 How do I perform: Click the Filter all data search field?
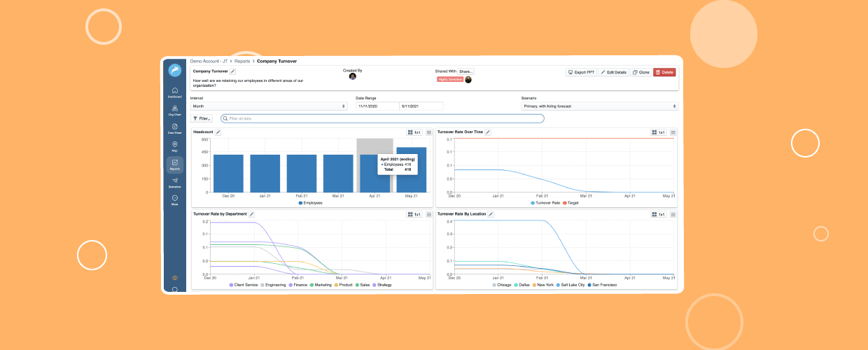click(x=382, y=119)
